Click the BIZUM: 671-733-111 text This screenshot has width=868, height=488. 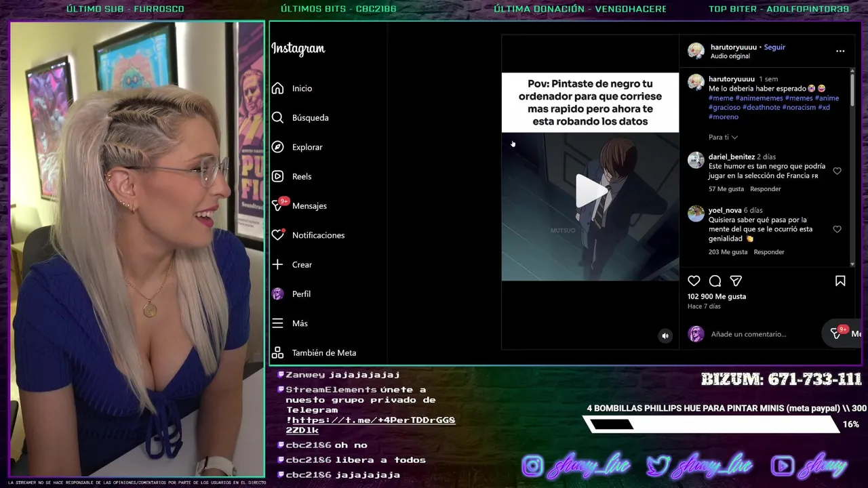(781, 380)
